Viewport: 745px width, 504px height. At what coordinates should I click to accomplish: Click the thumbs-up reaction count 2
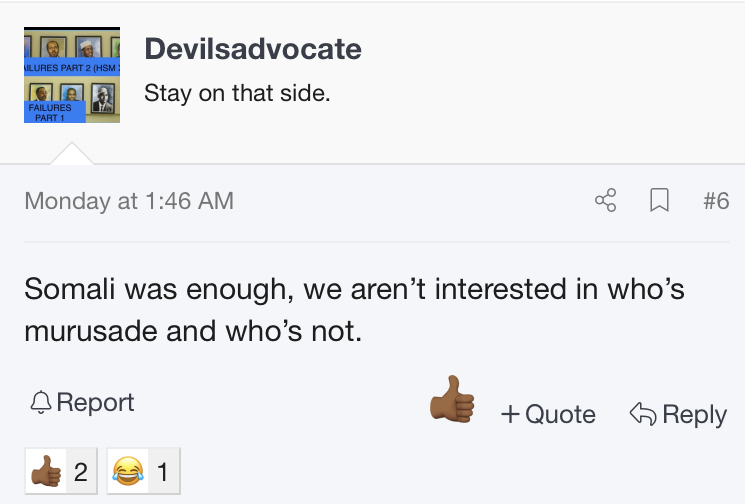[x=81, y=472]
